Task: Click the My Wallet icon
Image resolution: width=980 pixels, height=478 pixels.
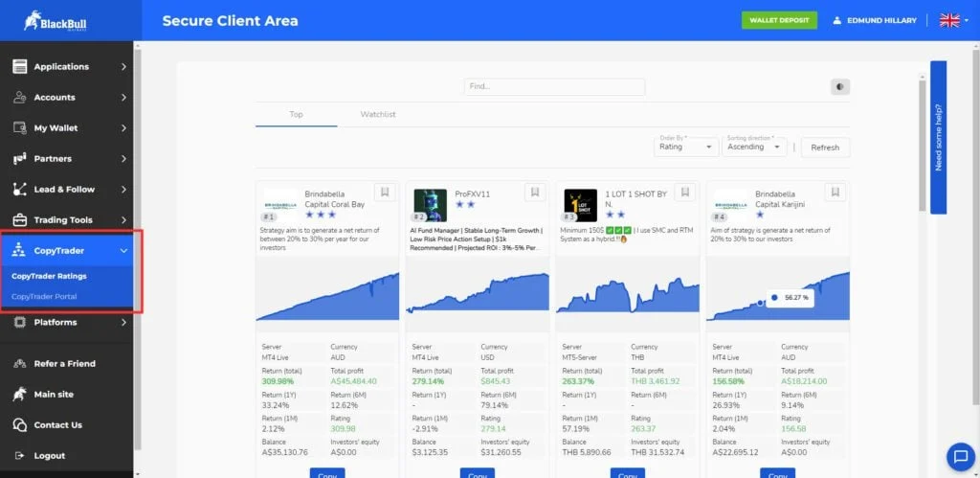Action: tap(19, 127)
